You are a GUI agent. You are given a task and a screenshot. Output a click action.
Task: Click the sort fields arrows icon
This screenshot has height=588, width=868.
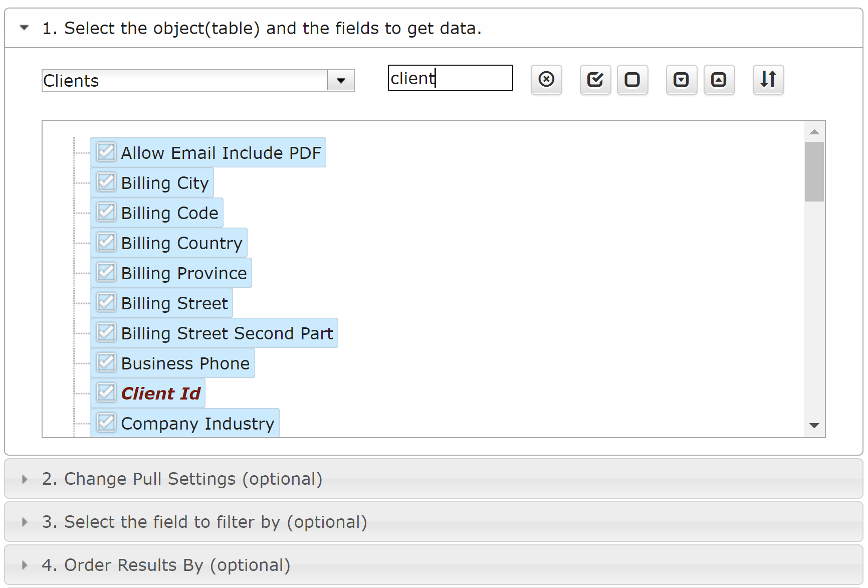[768, 79]
